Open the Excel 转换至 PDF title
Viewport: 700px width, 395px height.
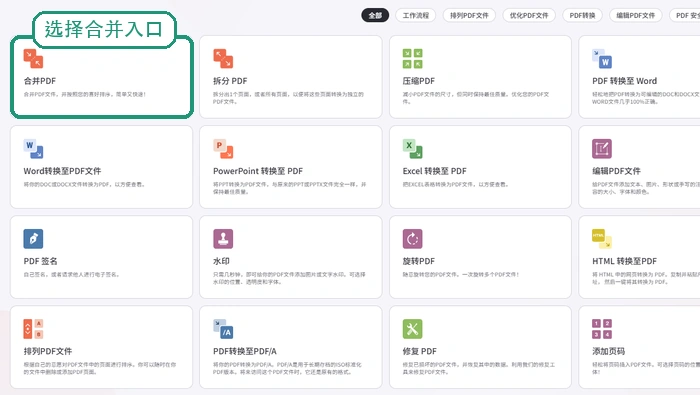(434, 171)
